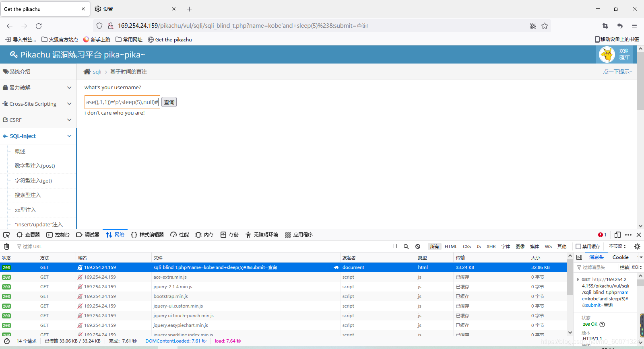This screenshot has width=644, height=349.
Task: Click the username input field
Action: click(122, 102)
